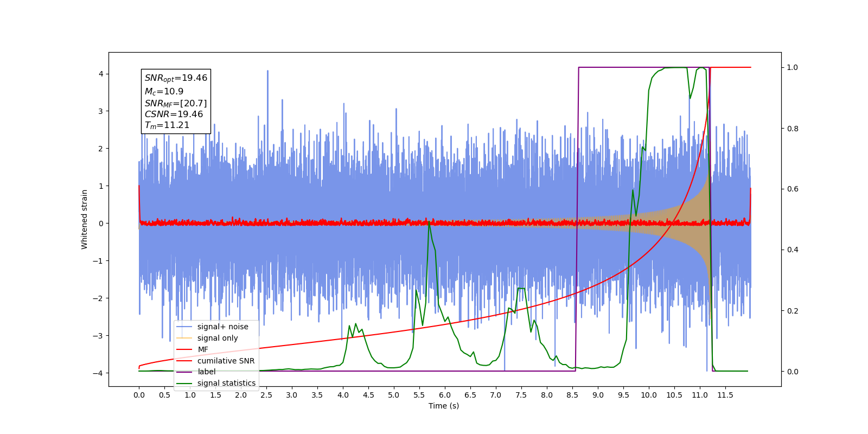Click the x-axis tick label 2.5

tap(266, 395)
